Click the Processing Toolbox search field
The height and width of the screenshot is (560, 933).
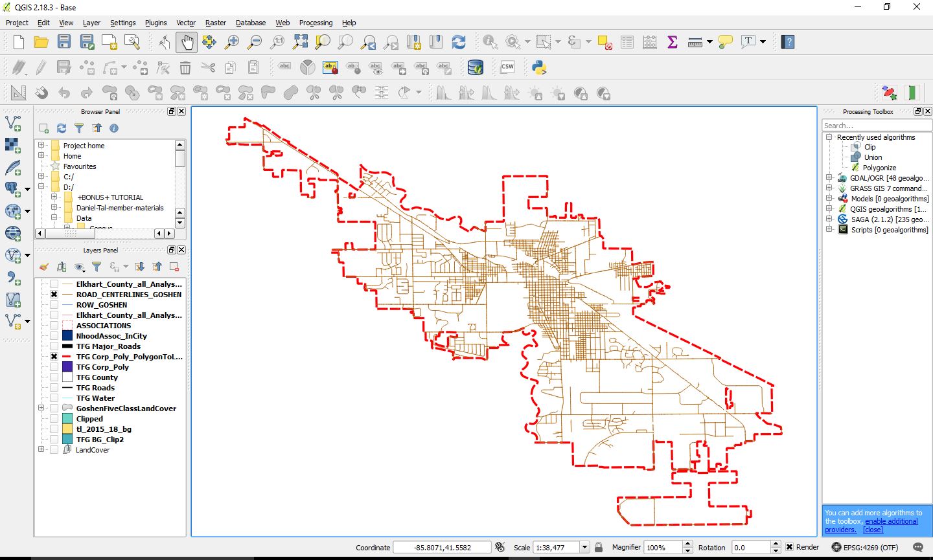point(877,126)
